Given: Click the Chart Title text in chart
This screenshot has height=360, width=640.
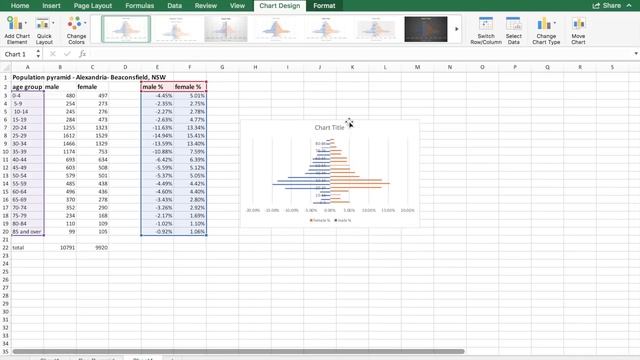Looking at the screenshot, I should point(329,128).
